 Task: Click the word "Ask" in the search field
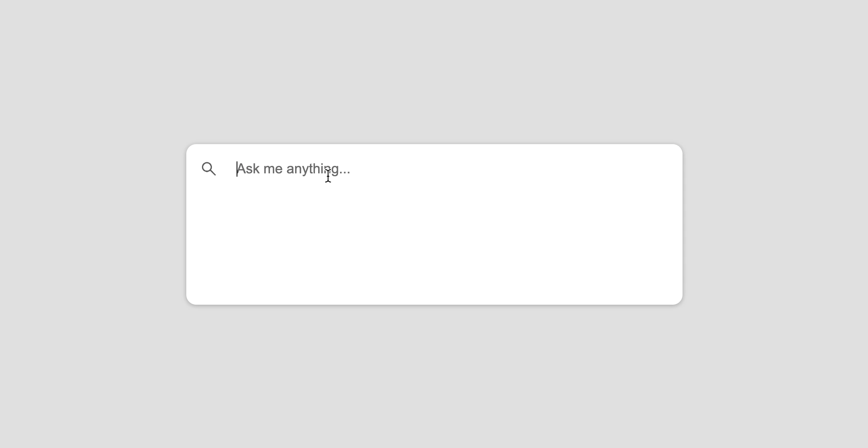point(248,169)
